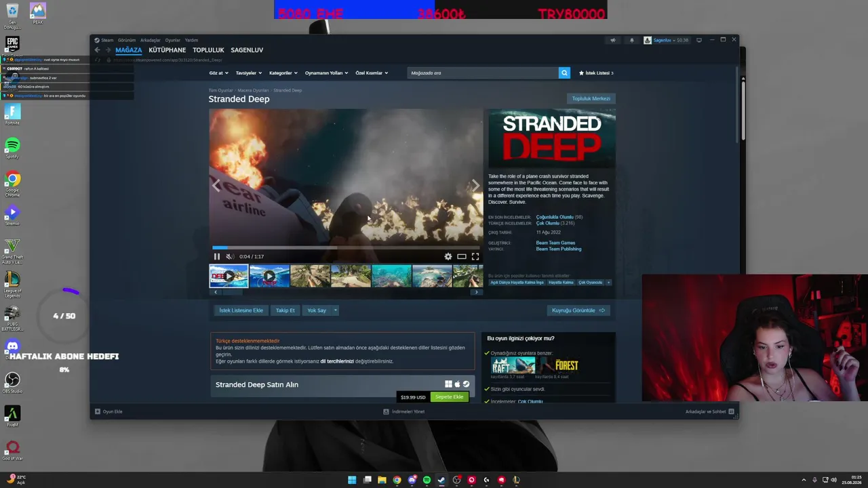868x488 pixels.
Task: Switch to the TOPLULUK tab
Action: [208, 50]
